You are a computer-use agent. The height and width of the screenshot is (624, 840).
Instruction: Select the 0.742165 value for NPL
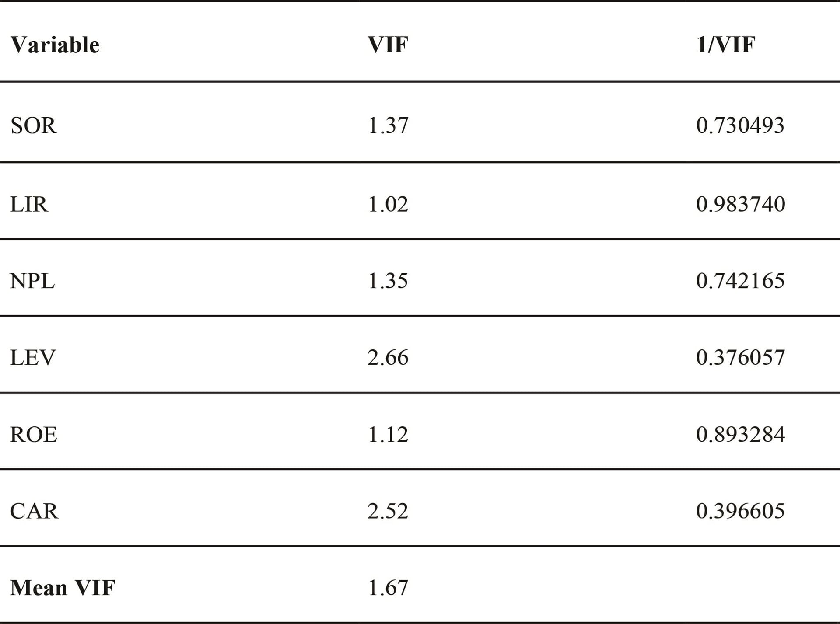pos(740,281)
